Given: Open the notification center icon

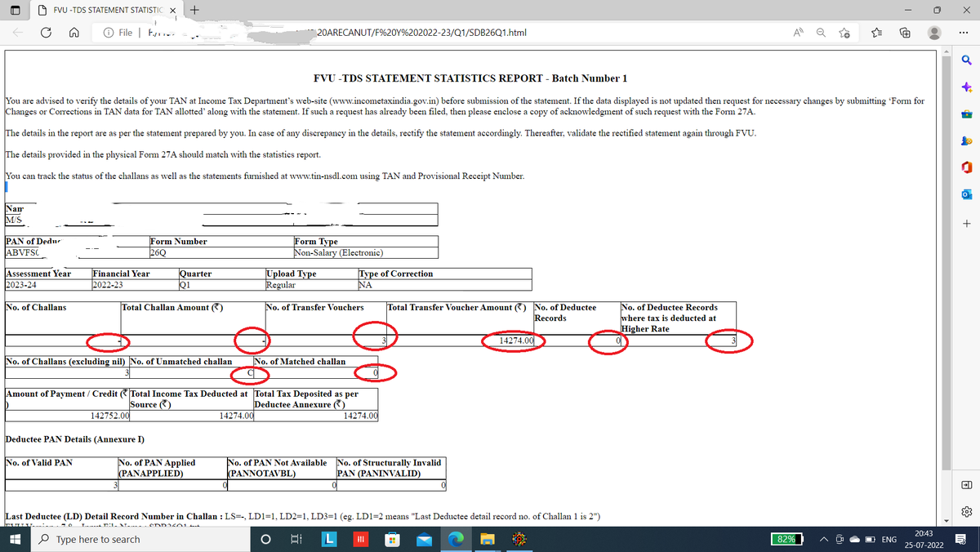Looking at the screenshot, I should coord(960,540).
